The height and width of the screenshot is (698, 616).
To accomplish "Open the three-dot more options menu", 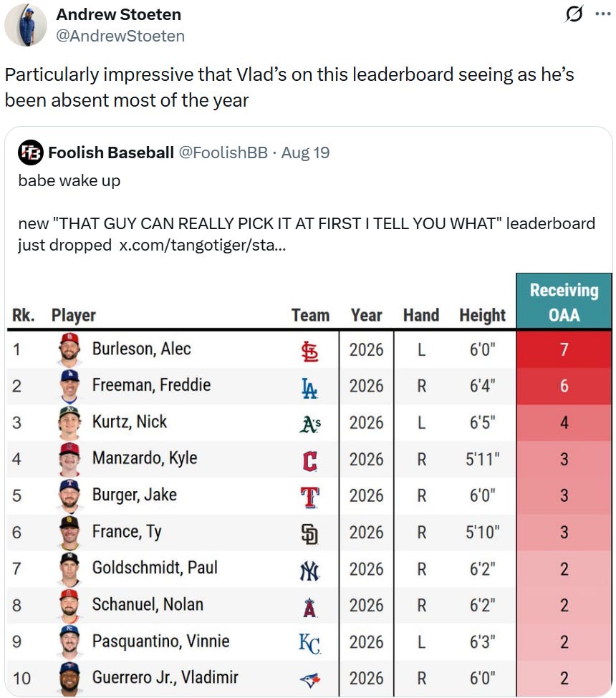I will [603, 14].
